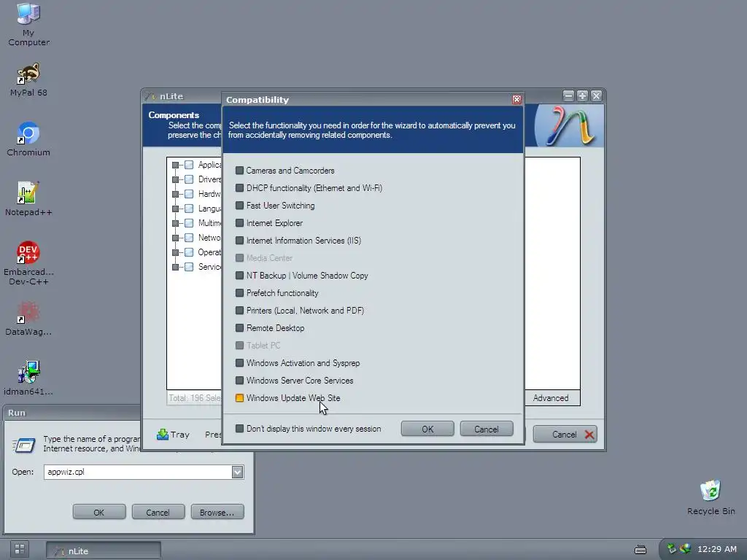The height and width of the screenshot is (560, 747).
Task: Click the Tray icon in nLite window
Action: point(163,435)
